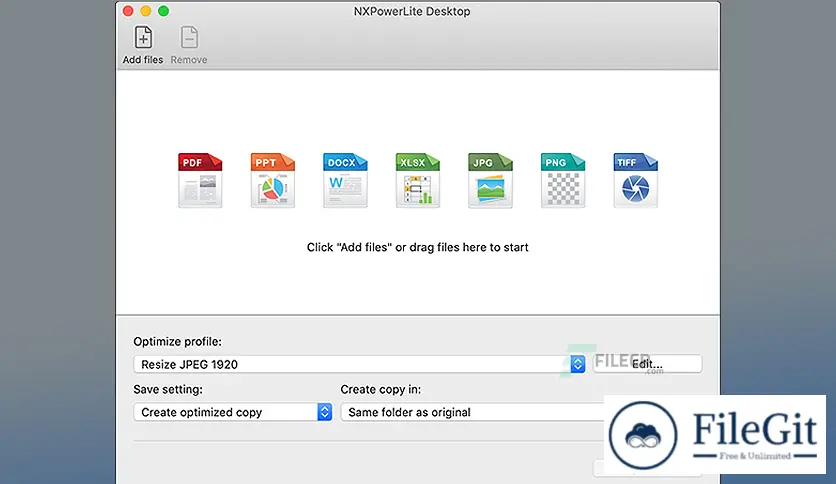Maximize the window with green button
Screen dimensions: 836x484
(x=164, y=11)
